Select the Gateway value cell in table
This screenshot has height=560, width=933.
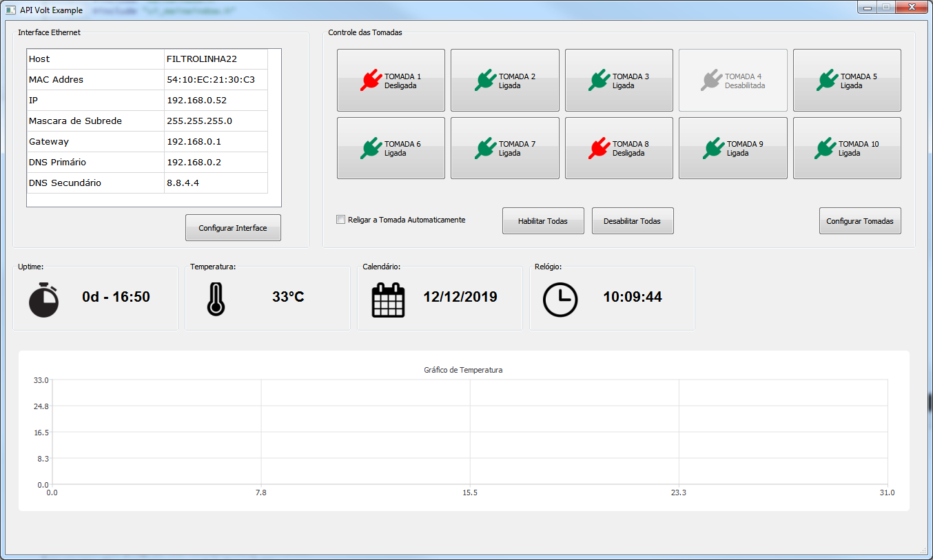coord(216,142)
